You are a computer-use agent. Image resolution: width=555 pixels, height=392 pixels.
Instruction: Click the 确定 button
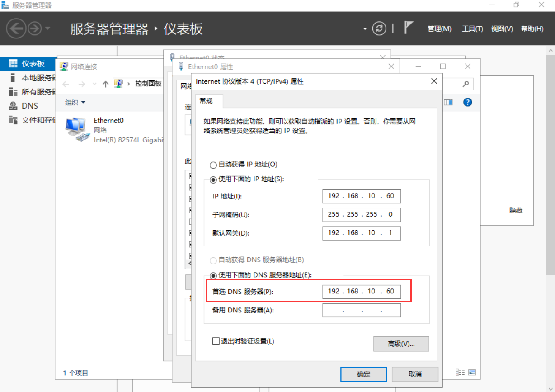click(363, 374)
